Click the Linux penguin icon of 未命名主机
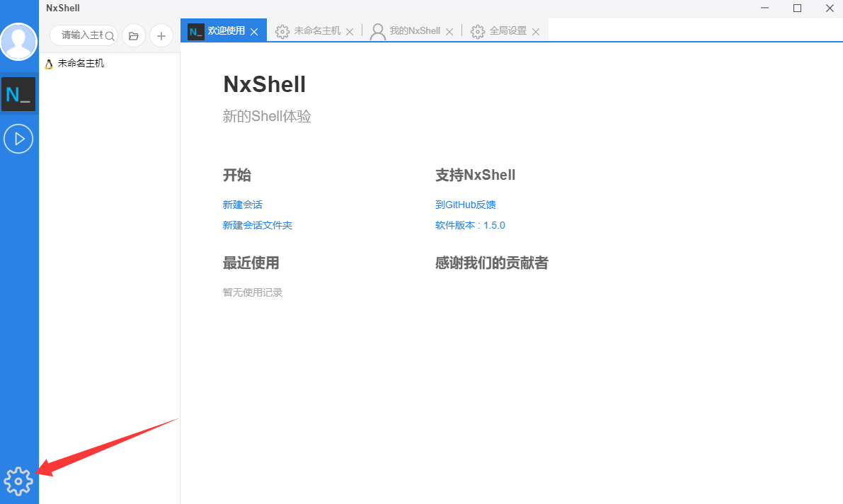843x504 pixels. pyautogui.click(x=49, y=64)
